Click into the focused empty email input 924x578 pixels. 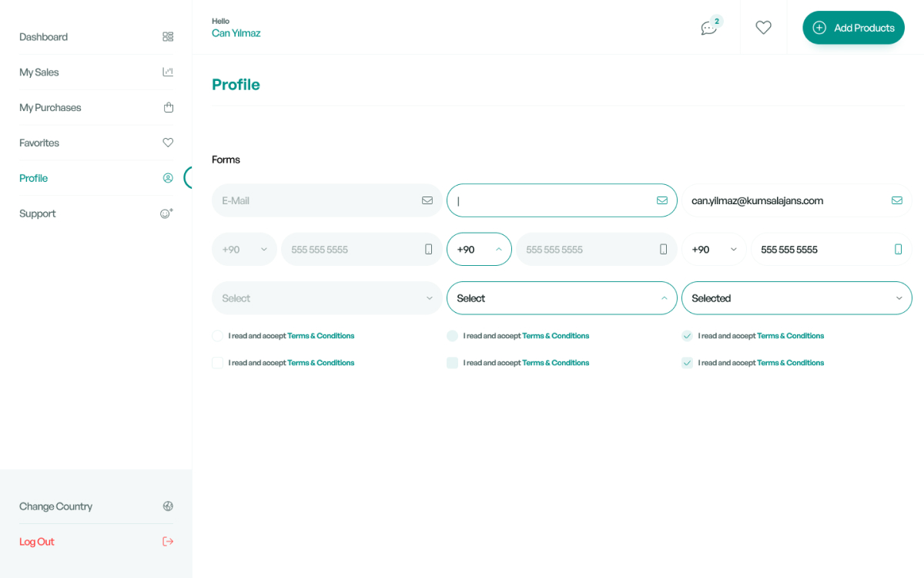click(562, 200)
